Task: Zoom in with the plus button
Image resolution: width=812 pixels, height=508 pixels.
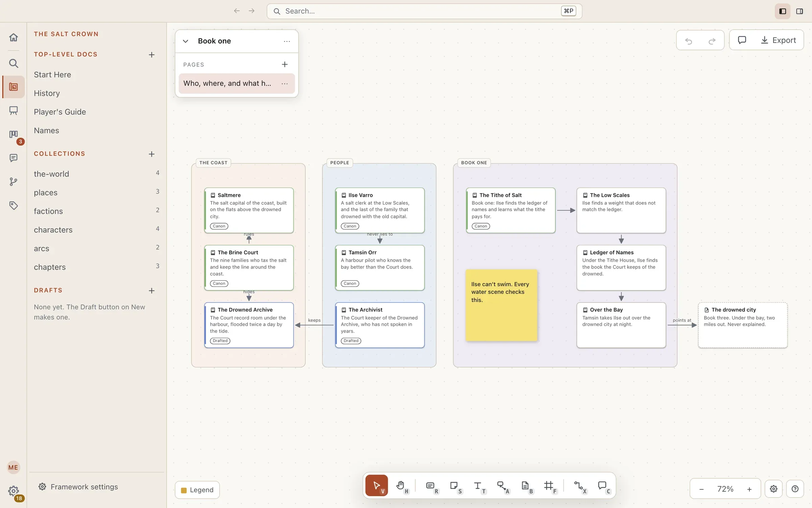Action: point(749,489)
